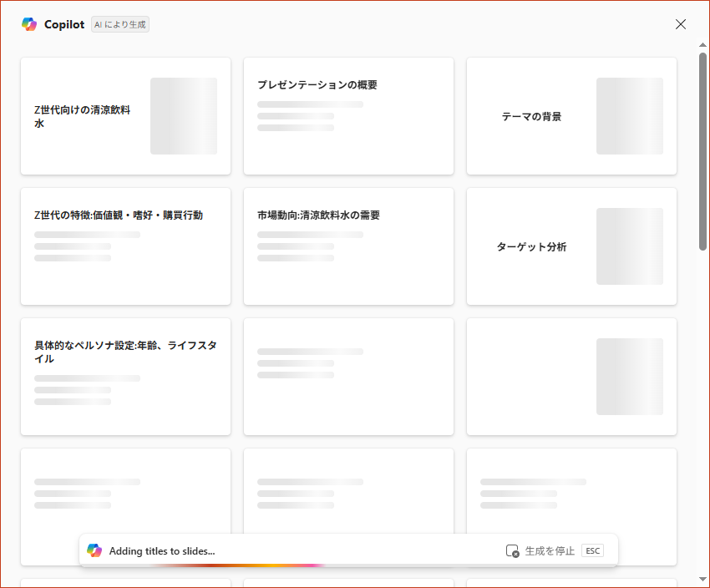This screenshot has width=710, height=588.
Task: Click the ESC key hint
Action: click(x=593, y=551)
